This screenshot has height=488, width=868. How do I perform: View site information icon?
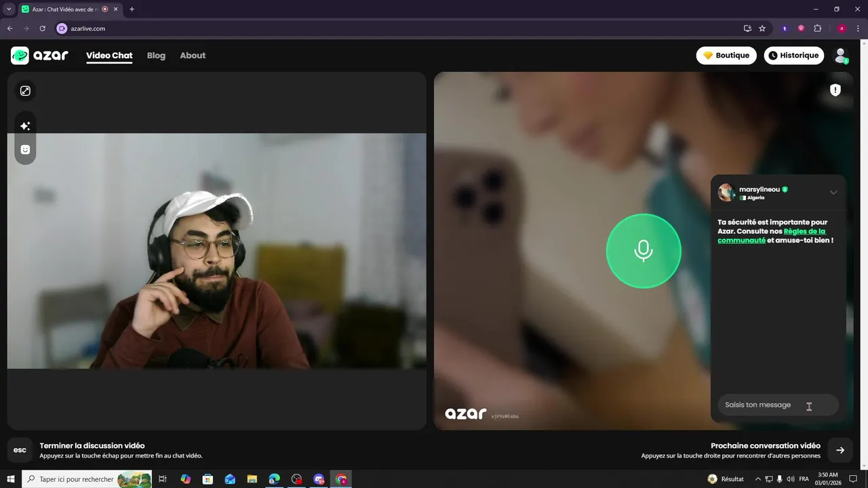click(x=62, y=28)
